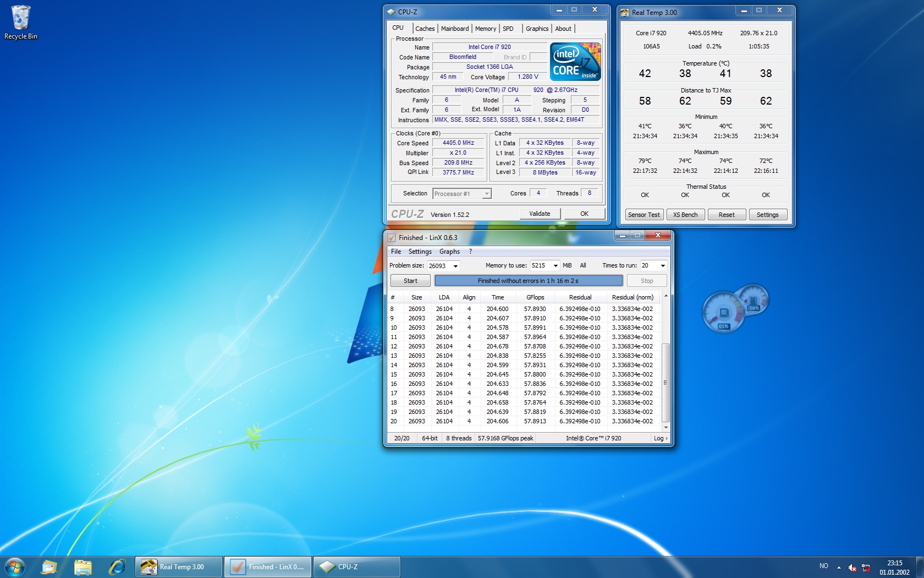Click the LinX results scrollbar up arrow
Screen dimensions: 924x578
point(665,296)
